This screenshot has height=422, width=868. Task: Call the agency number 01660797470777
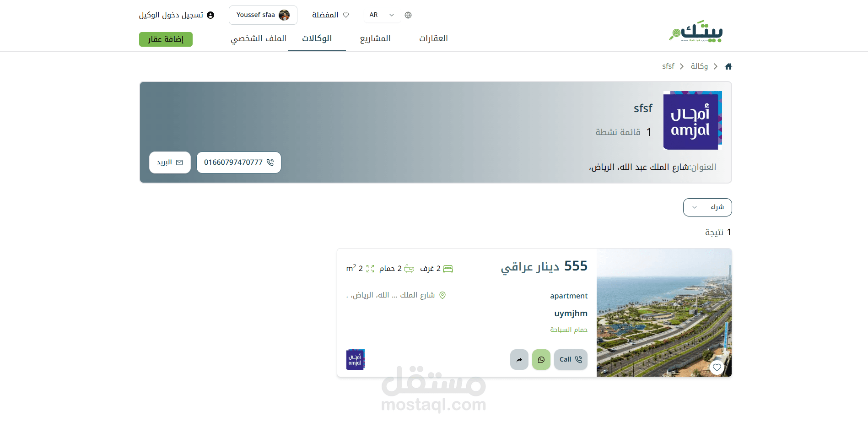pos(239,162)
